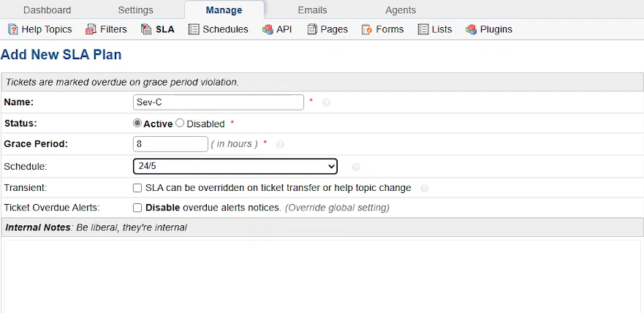The height and width of the screenshot is (313, 644).
Task: Check Disable overdue alerts notices box
Action: click(137, 208)
